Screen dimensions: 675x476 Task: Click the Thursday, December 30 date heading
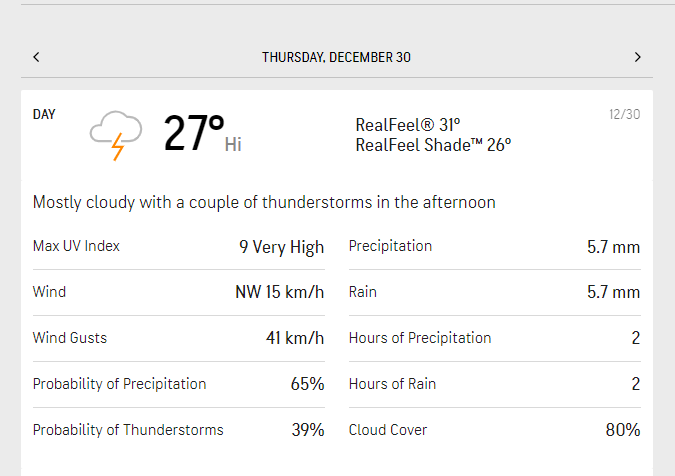pyautogui.click(x=336, y=57)
